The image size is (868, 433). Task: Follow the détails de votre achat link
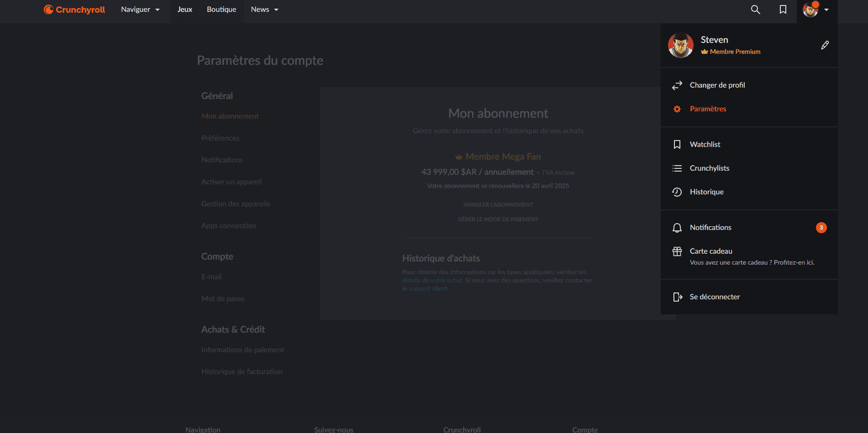pos(432,281)
